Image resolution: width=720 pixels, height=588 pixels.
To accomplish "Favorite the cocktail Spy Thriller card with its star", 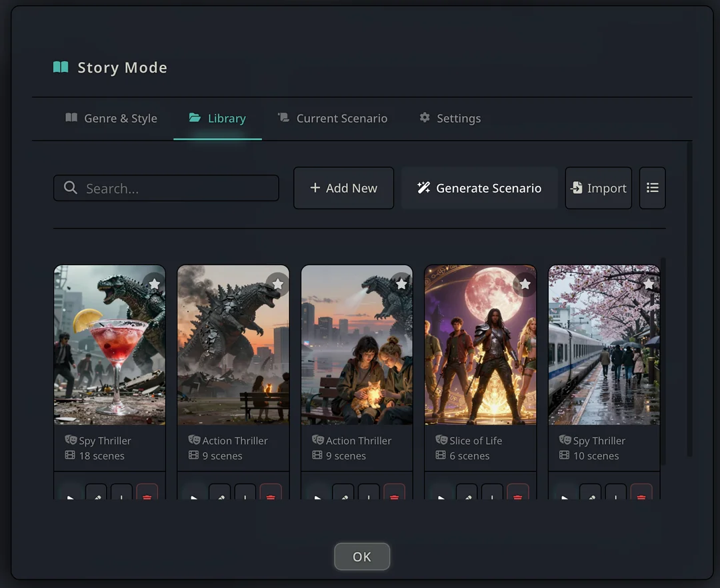I will 154,284.
